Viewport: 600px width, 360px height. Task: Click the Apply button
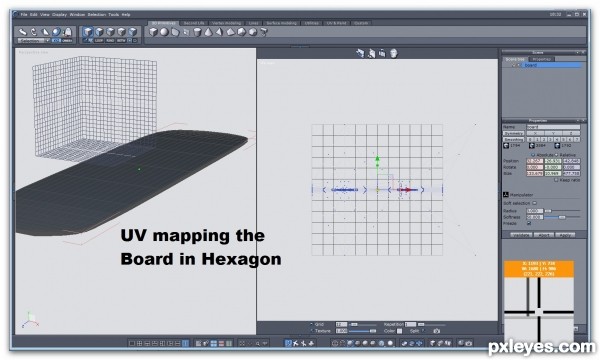click(x=565, y=235)
